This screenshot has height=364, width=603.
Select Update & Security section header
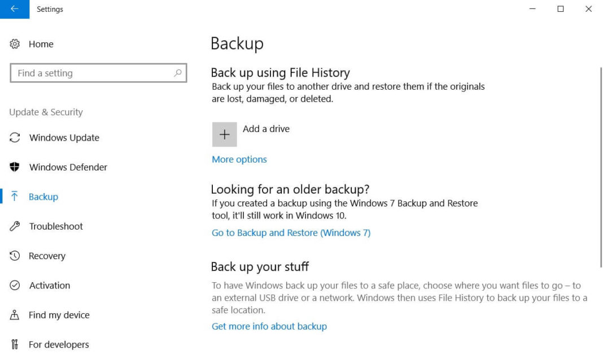pos(46,112)
